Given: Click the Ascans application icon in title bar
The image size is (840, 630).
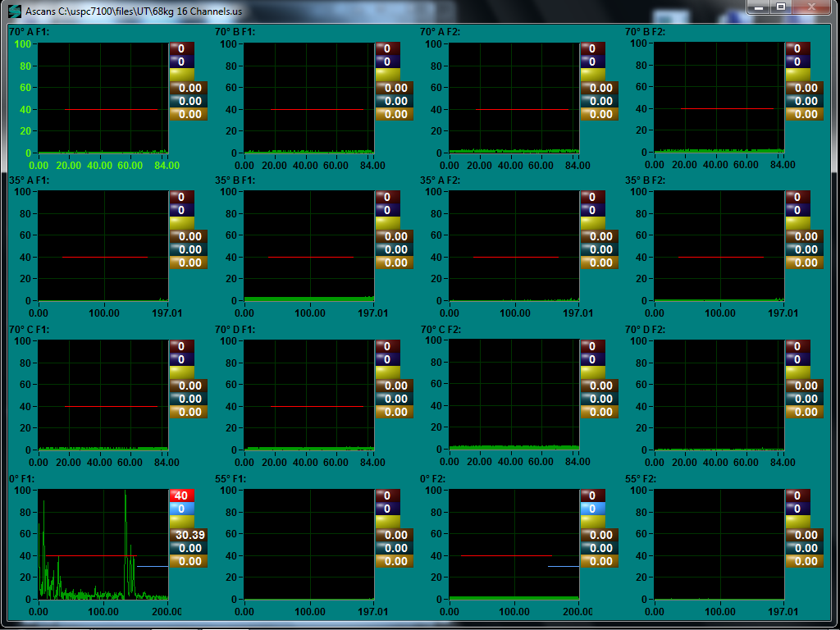Looking at the screenshot, I should click(x=15, y=11).
